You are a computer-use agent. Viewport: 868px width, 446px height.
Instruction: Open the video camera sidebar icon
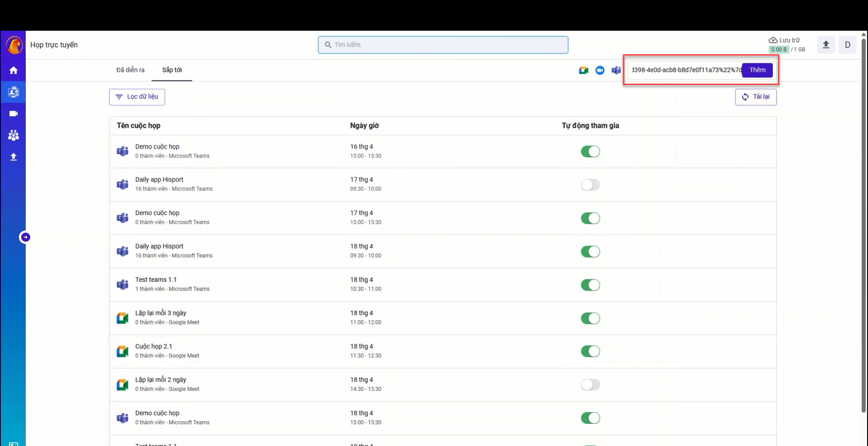pyautogui.click(x=14, y=114)
